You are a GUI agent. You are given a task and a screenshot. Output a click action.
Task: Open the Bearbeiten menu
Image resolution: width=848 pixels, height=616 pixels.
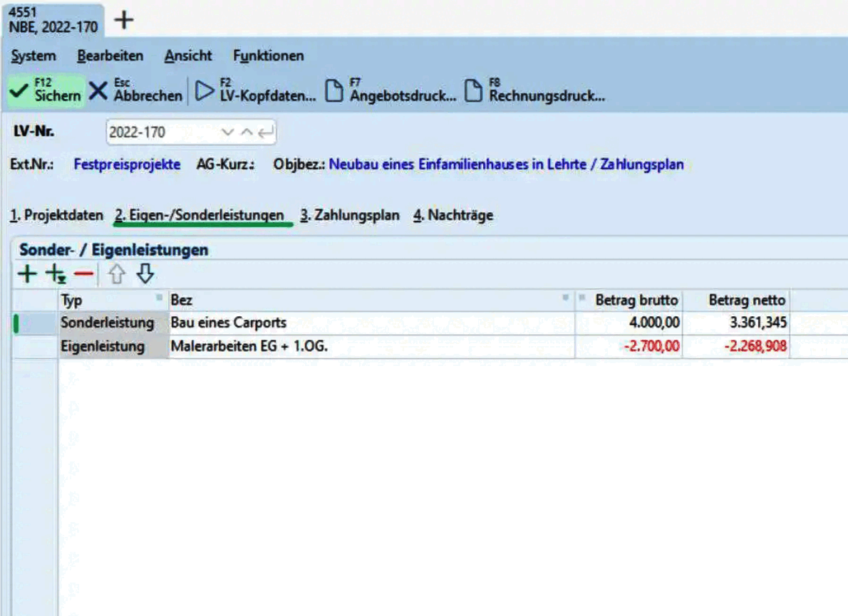110,56
